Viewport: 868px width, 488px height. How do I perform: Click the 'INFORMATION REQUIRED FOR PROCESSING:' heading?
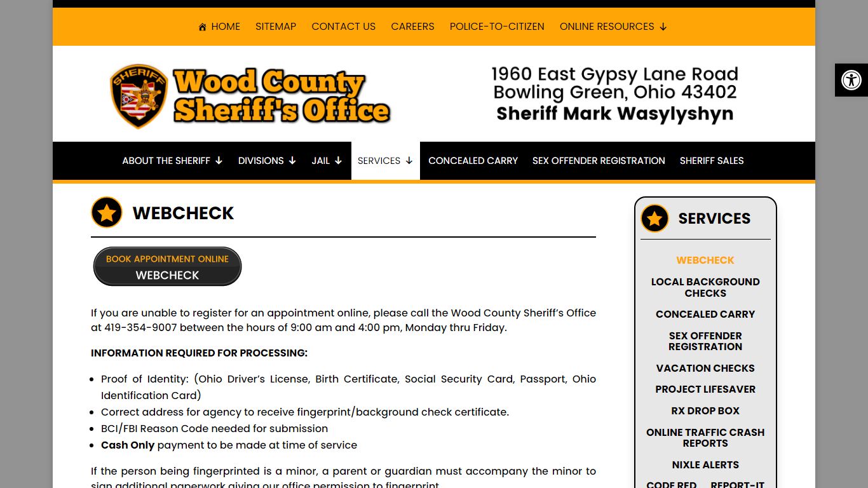199,353
